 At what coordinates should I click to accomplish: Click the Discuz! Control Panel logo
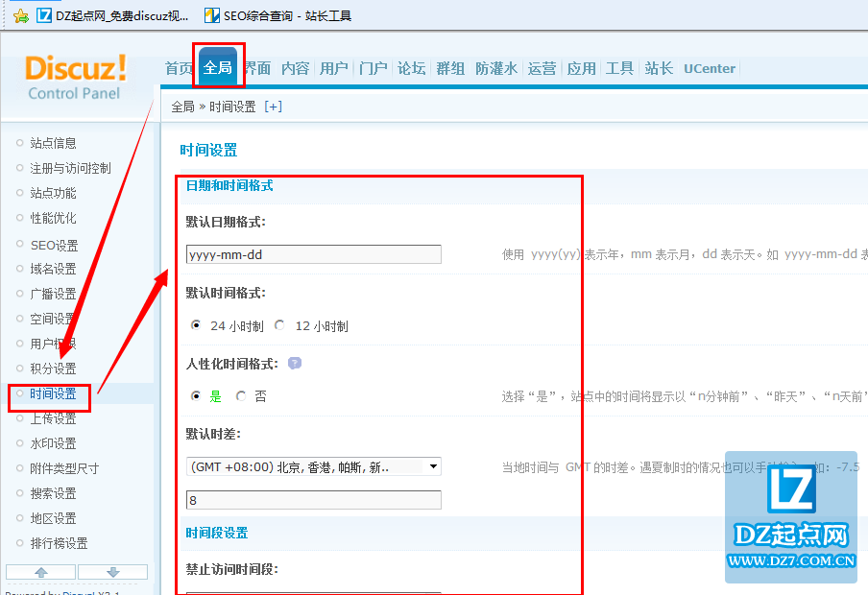pyautogui.click(x=75, y=77)
